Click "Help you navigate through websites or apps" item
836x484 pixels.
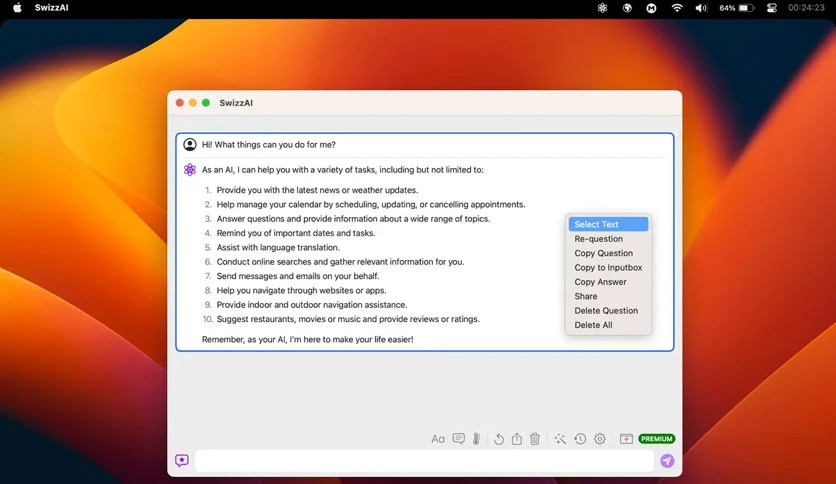[301, 291]
